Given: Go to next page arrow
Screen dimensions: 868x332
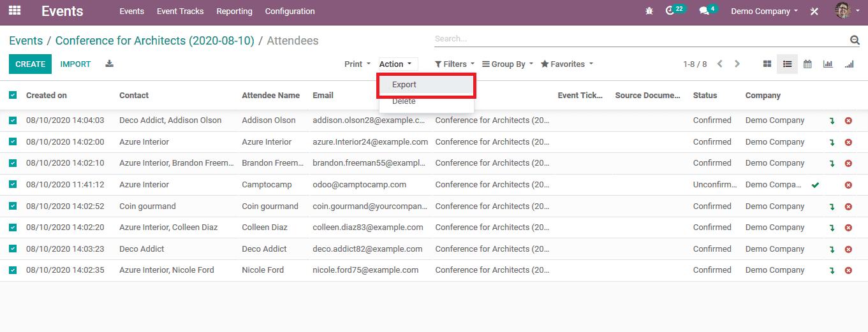Looking at the screenshot, I should point(737,64).
